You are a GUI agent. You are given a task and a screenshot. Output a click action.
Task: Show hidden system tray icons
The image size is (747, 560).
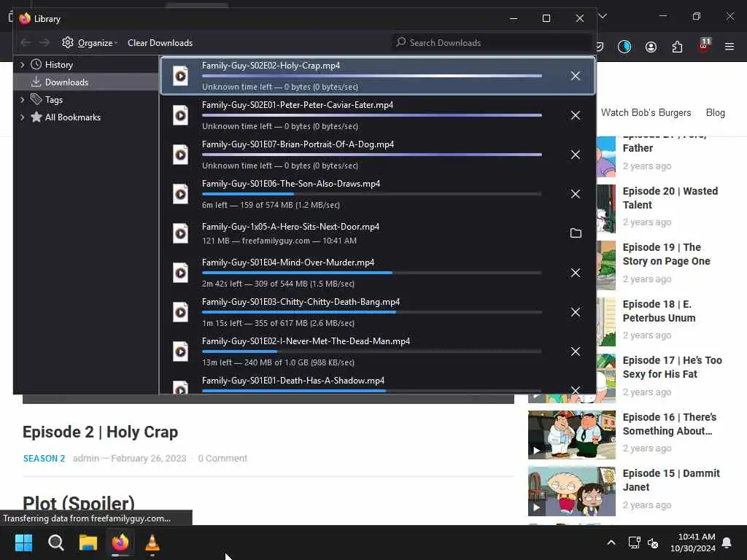(611, 542)
